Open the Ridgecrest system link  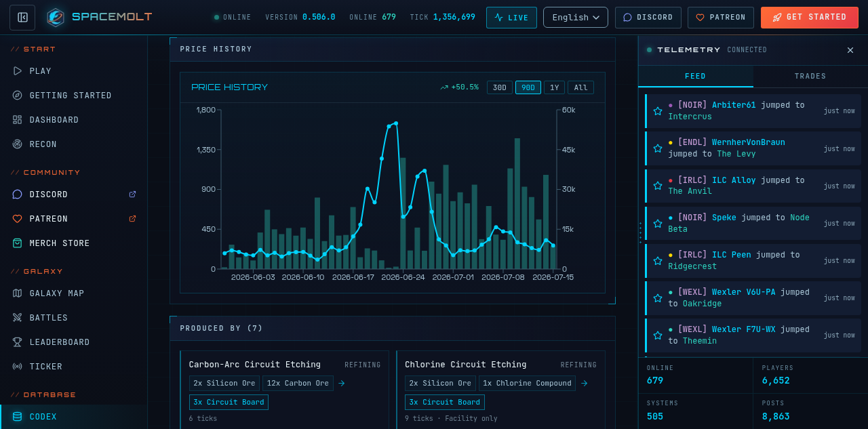coord(692,266)
